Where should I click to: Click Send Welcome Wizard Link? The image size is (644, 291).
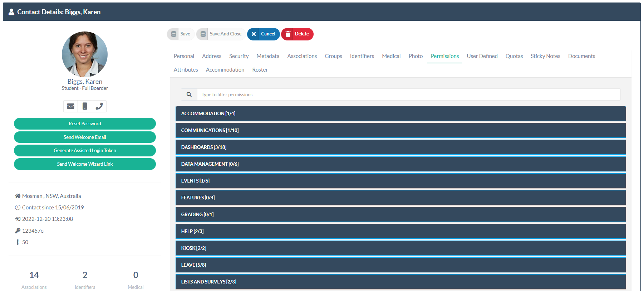85,164
